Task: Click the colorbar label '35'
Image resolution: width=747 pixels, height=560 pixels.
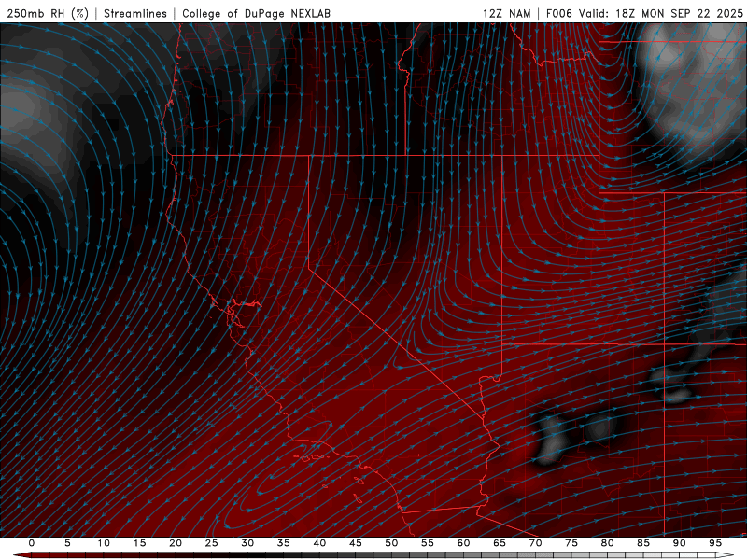Action: (x=284, y=543)
